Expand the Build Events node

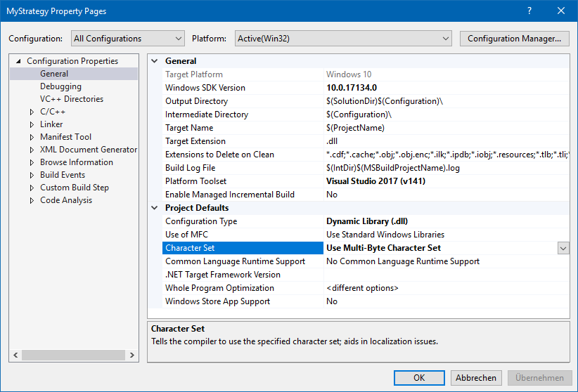pos(32,175)
